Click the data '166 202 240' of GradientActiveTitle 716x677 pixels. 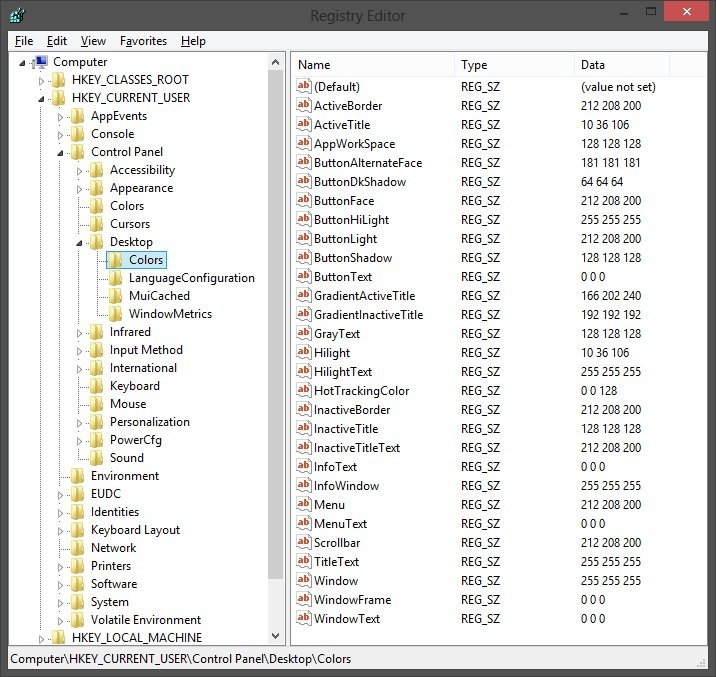pyautogui.click(x=611, y=295)
